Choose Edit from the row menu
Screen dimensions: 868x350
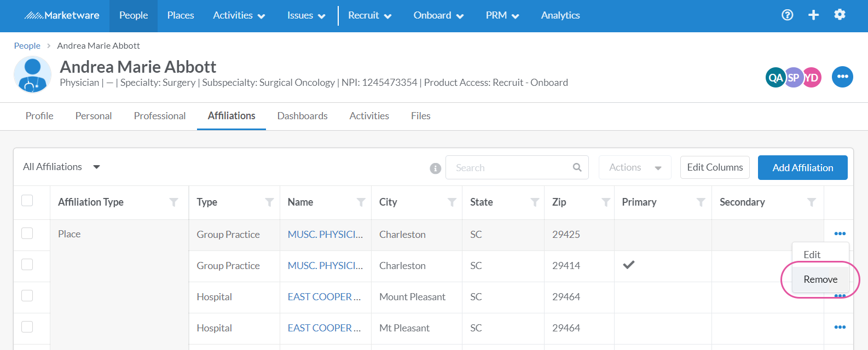coord(820,254)
